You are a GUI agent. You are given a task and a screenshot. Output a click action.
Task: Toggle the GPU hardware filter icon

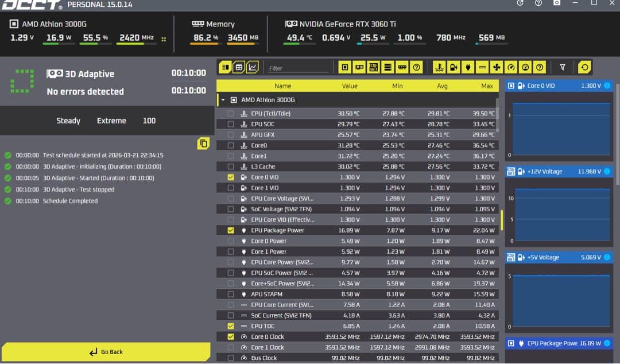(x=359, y=67)
